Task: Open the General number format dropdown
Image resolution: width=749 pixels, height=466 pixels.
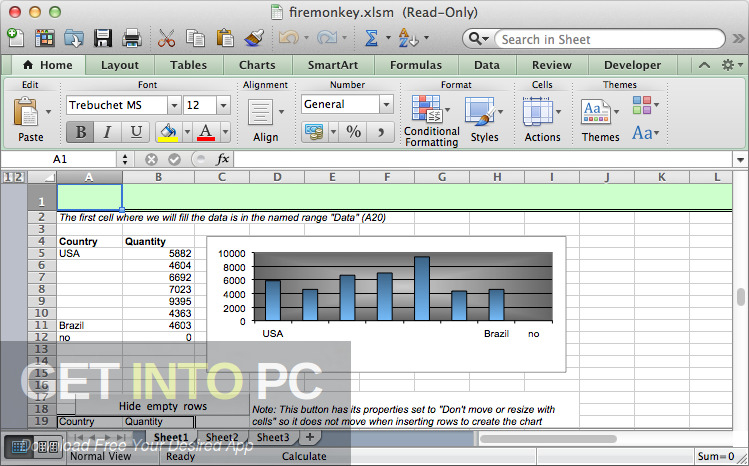Action: coord(386,104)
